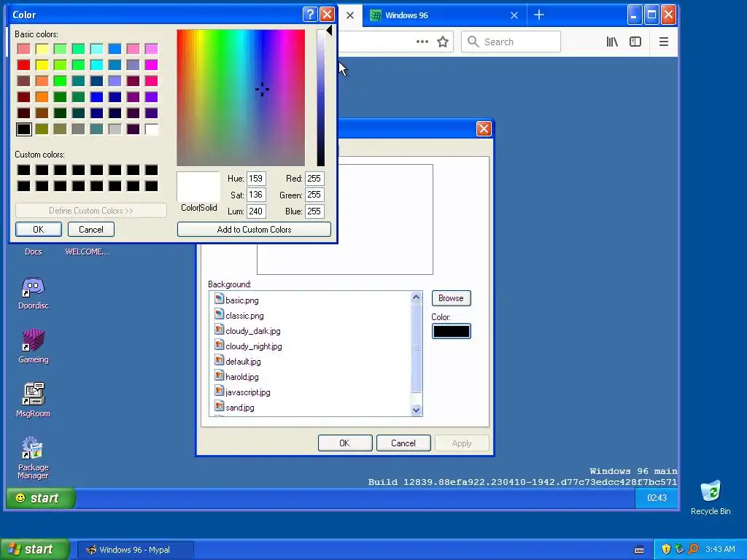Click the WELCOME... desktop label
Image resolution: width=747 pixels, height=560 pixels.
[88, 252]
